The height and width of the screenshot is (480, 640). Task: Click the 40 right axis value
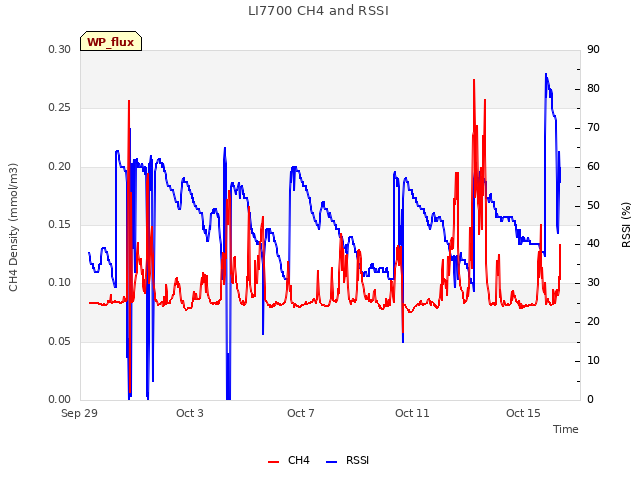click(x=593, y=244)
